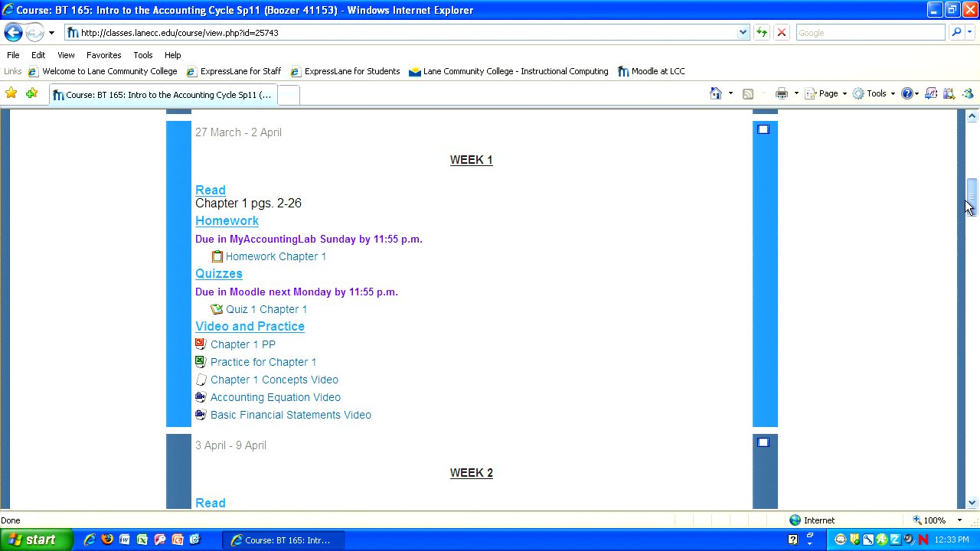This screenshot has width=980, height=551.
Task: Click the Practice for Chapter 1 Excel icon
Action: pyautogui.click(x=201, y=362)
